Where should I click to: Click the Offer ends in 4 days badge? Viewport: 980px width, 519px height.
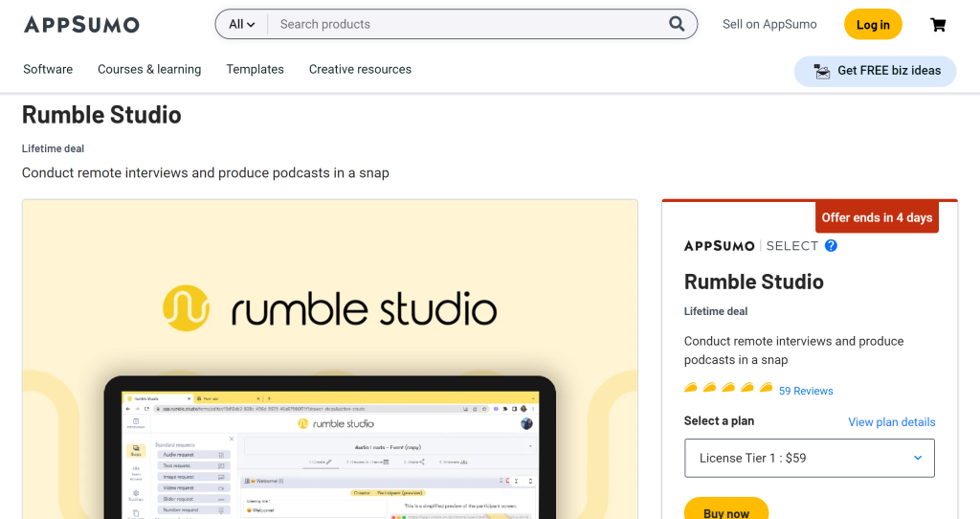tap(877, 217)
